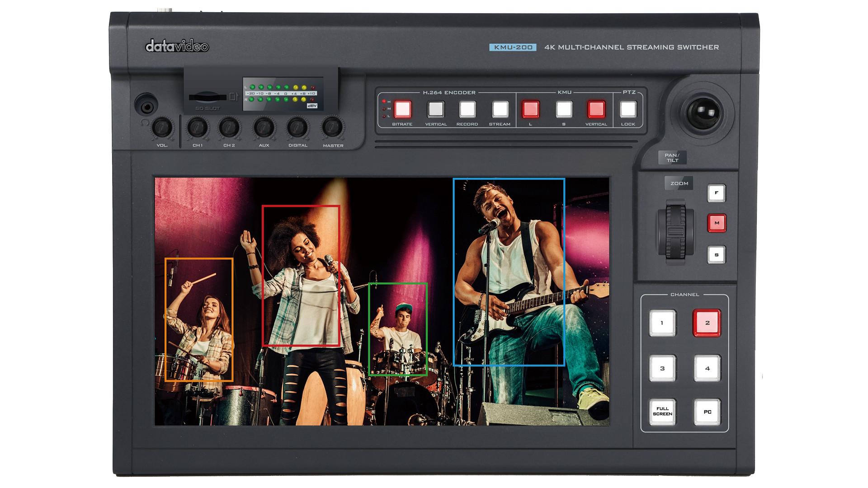Toggle the KMU VERTICAL button
The image size is (868, 488).
[x=596, y=109]
